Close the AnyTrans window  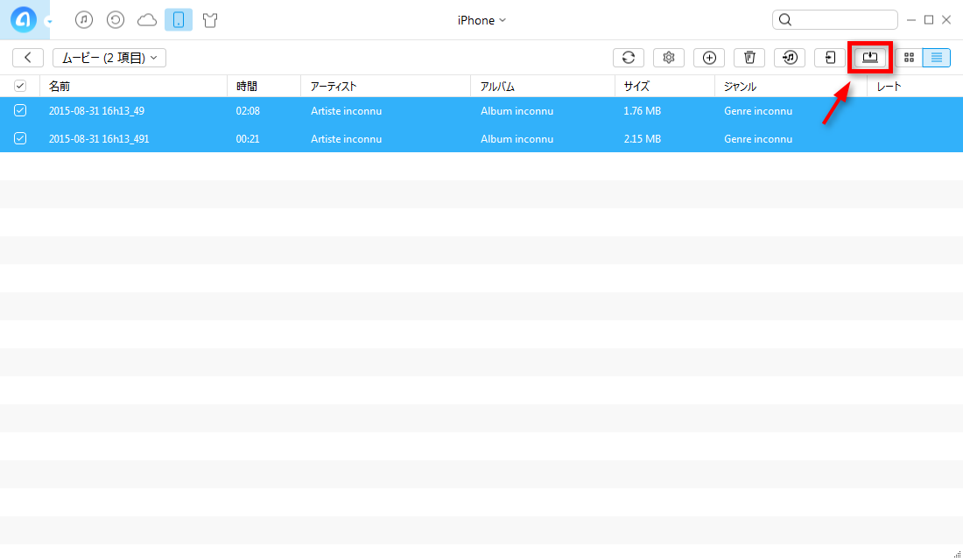946,20
